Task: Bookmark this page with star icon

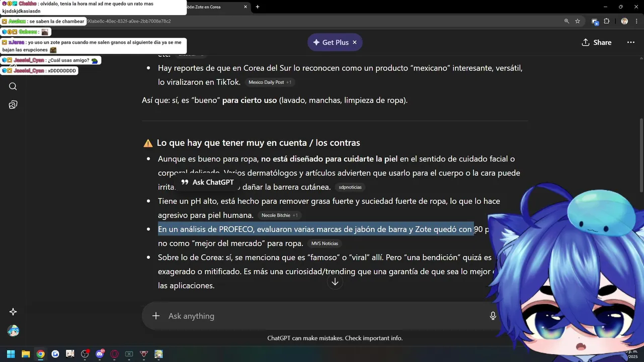Action: (578, 21)
